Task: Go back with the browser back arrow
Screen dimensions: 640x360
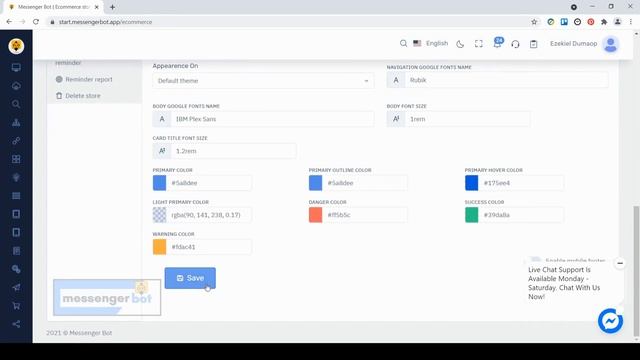Action: [9, 22]
